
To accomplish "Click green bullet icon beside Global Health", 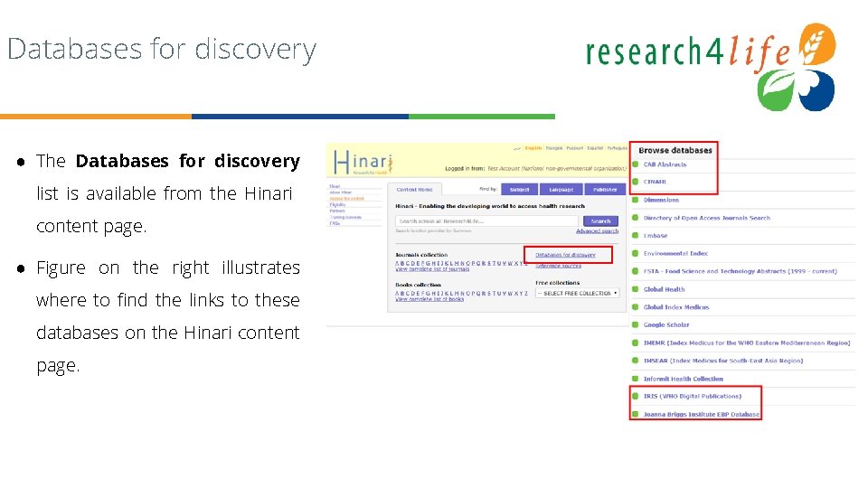I will coord(636,289).
